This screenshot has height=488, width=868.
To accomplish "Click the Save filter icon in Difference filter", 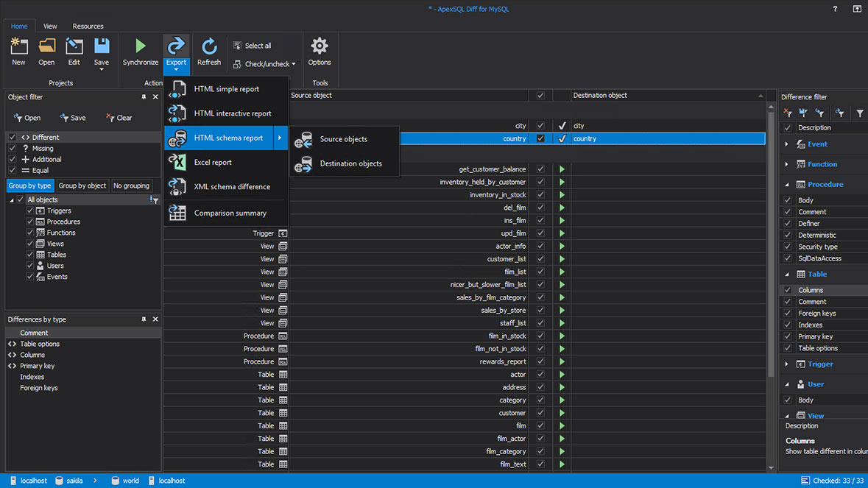I will (802, 113).
